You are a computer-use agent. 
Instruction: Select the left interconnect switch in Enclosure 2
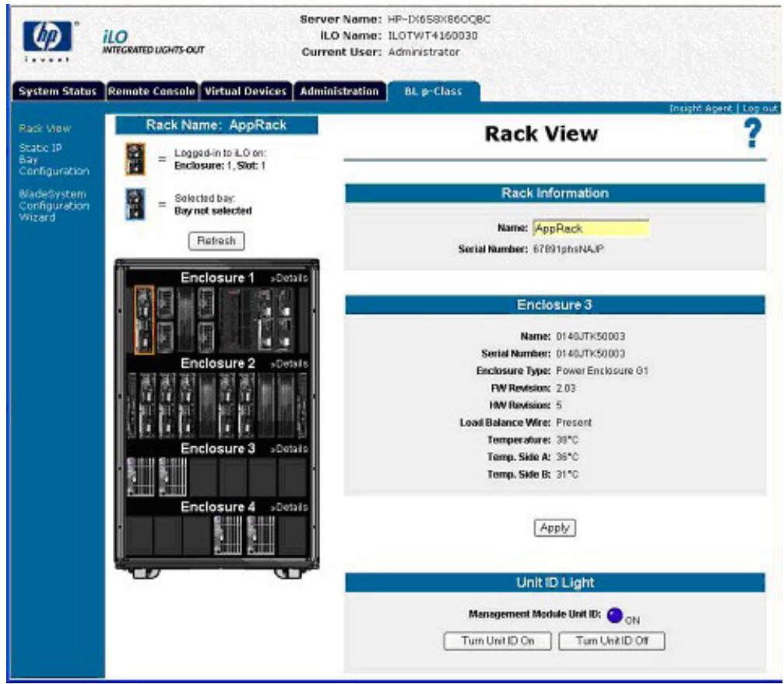[x=131, y=406]
